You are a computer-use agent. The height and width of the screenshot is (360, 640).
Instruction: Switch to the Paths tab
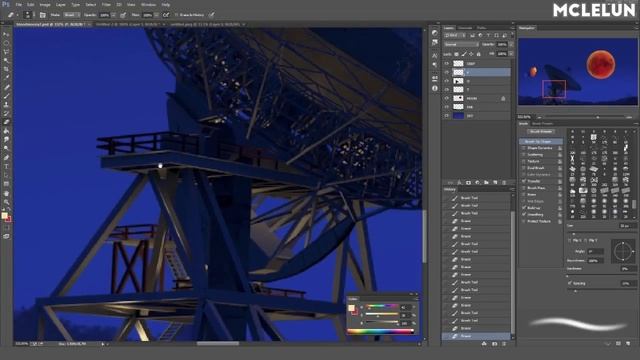coord(481,28)
